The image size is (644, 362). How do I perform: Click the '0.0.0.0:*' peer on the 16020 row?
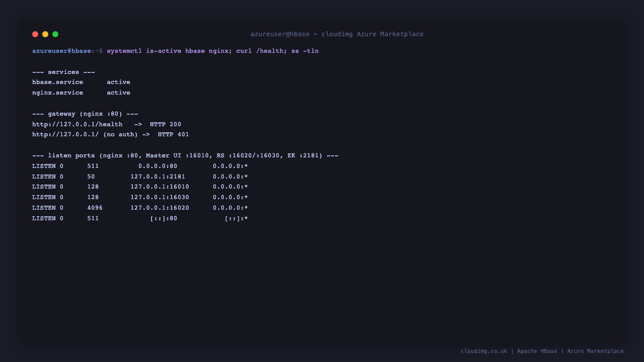pos(230,208)
